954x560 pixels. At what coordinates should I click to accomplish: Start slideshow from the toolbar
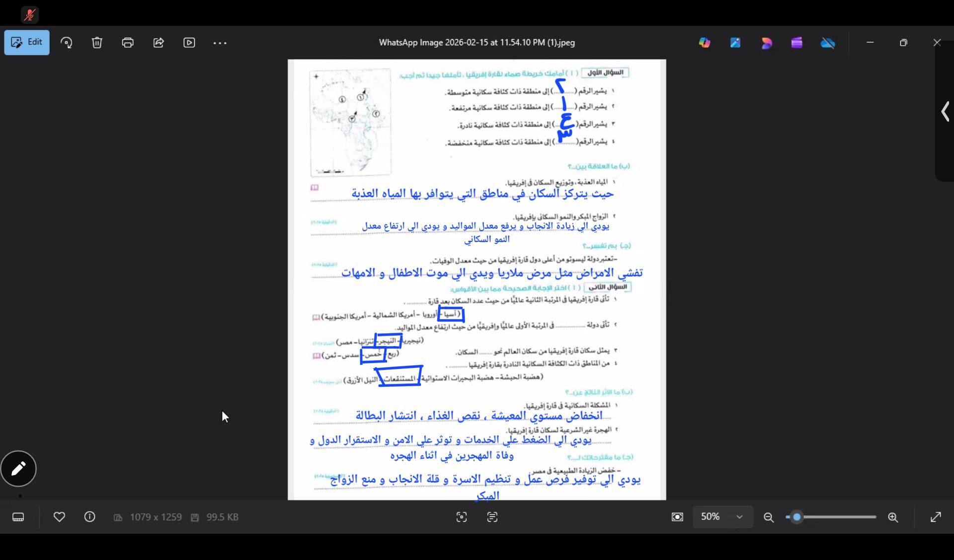tap(189, 43)
